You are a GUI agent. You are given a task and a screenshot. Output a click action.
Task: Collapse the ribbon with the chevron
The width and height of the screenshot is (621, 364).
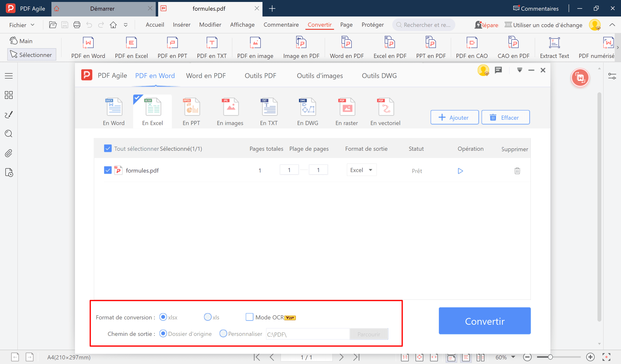pyautogui.click(x=612, y=25)
